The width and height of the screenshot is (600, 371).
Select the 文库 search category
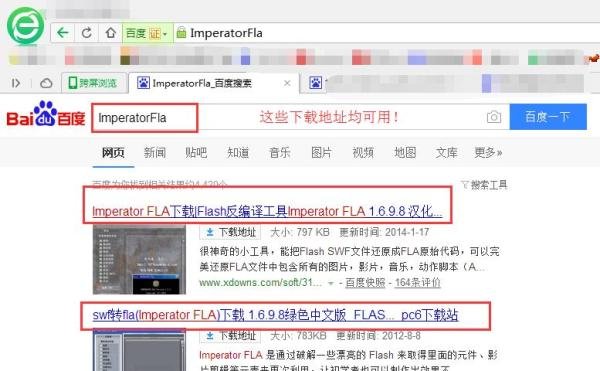coord(446,153)
